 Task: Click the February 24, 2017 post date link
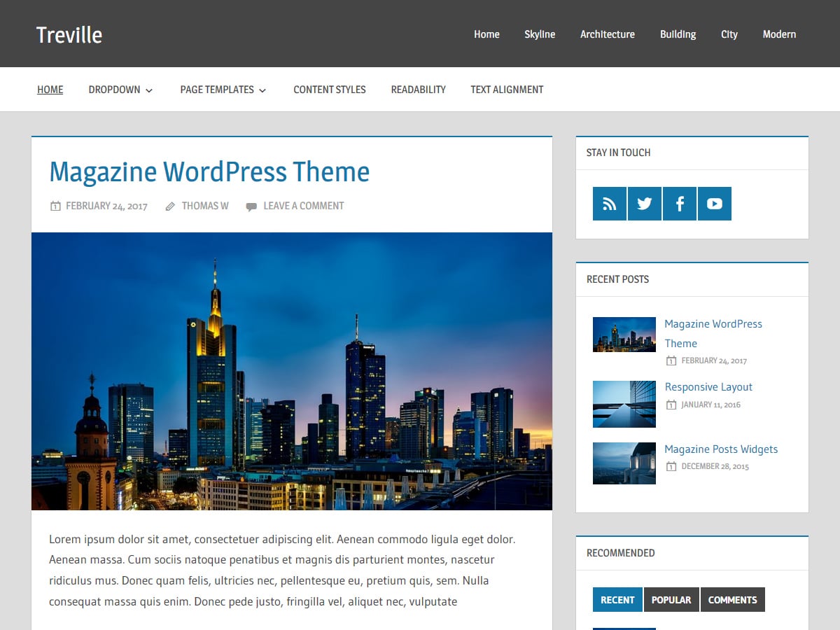[106, 206]
